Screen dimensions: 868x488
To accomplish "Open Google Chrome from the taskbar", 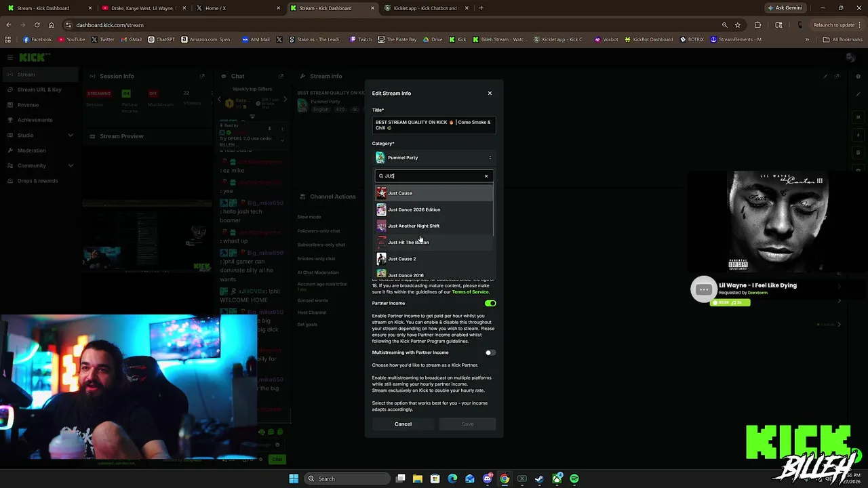I will pyautogui.click(x=505, y=479).
